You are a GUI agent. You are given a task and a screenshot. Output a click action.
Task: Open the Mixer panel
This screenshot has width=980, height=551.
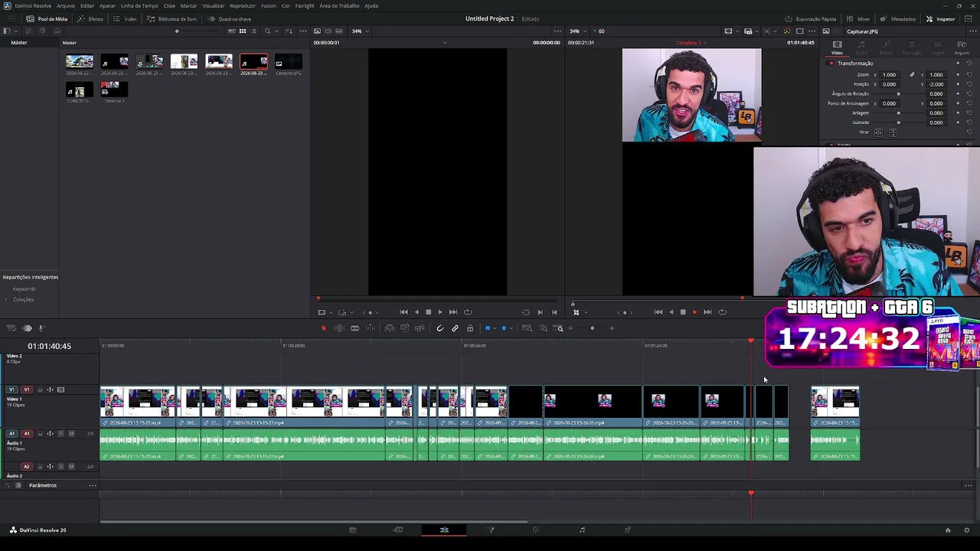[x=858, y=19]
